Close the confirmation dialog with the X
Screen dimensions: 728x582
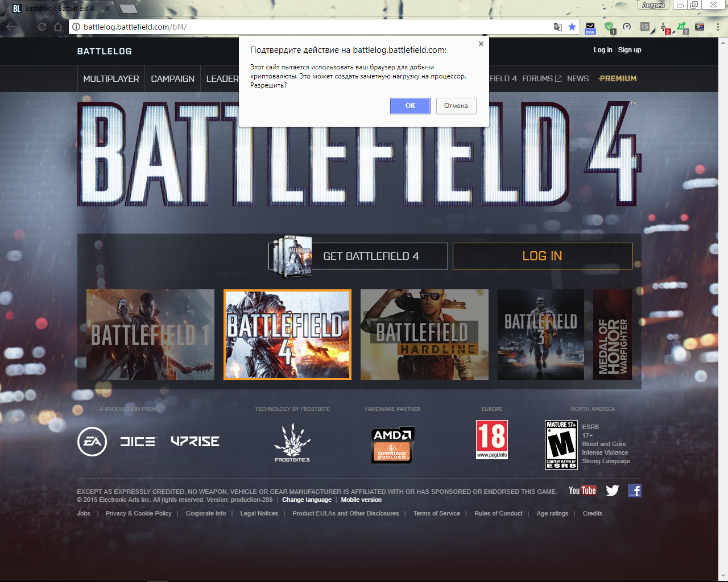point(481,44)
